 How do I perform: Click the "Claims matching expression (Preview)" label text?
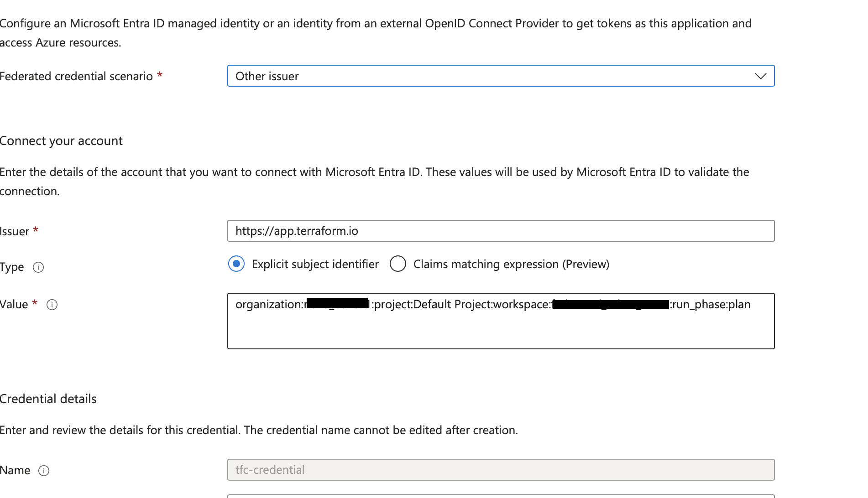(x=511, y=264)
